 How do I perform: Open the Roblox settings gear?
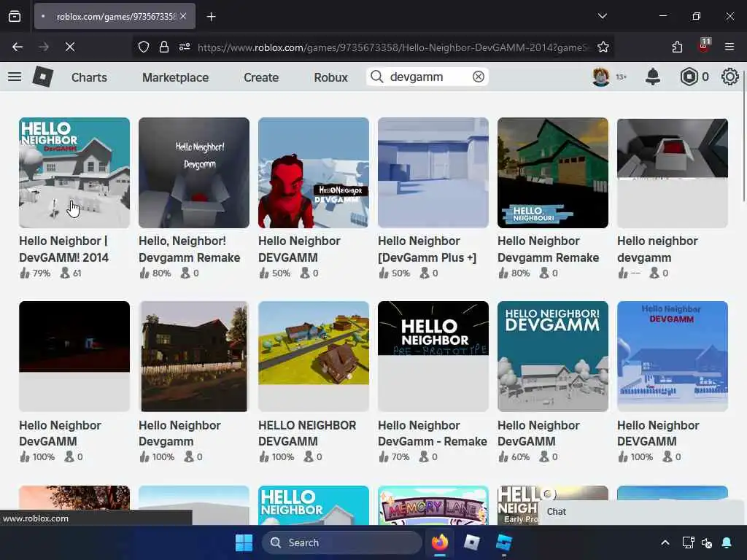pos(729,77)
